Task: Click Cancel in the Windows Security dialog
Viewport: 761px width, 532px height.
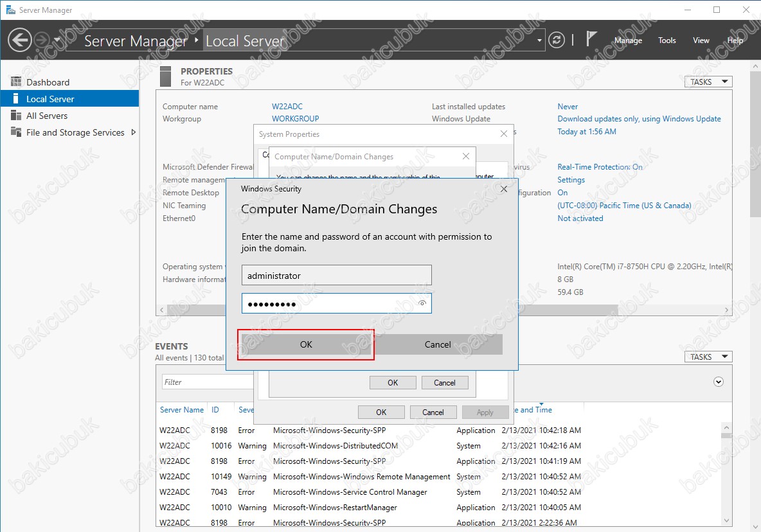Action: (x=438, y=344)
